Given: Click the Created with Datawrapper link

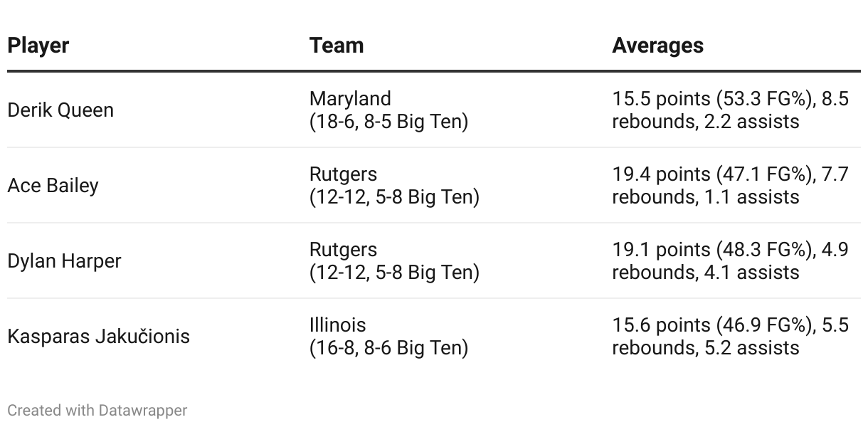Looking at the screenshot, I should (x=97, y=411).
